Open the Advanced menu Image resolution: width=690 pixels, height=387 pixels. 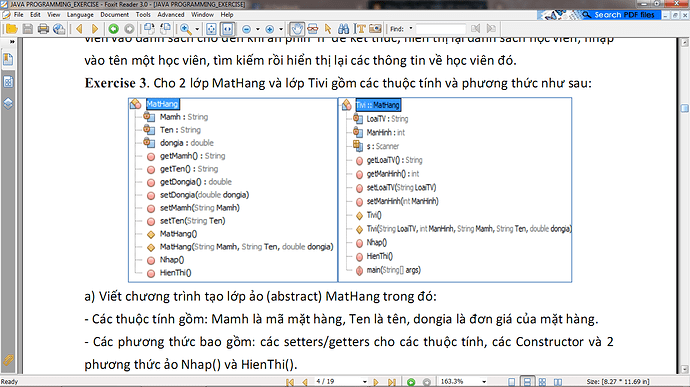pyautogui.click(x=171, y=15)
